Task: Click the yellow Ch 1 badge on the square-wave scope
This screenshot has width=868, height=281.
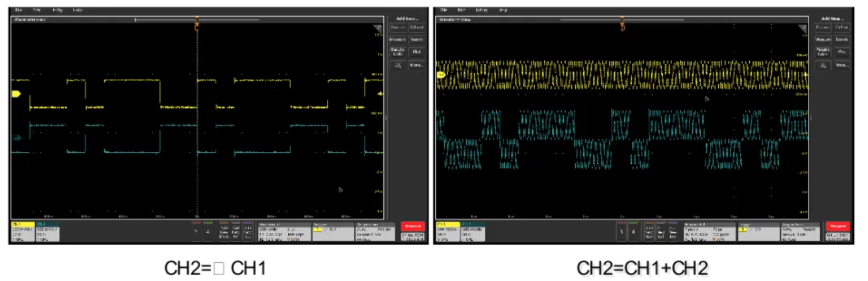Action: pyautogui.click(x=21, y=231)
